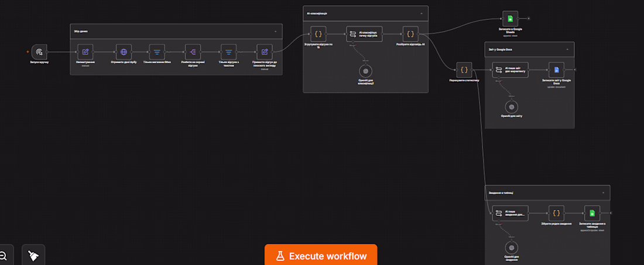Open the AI tasks chain node in bottom group
The image size is (644, 265).
510,214
